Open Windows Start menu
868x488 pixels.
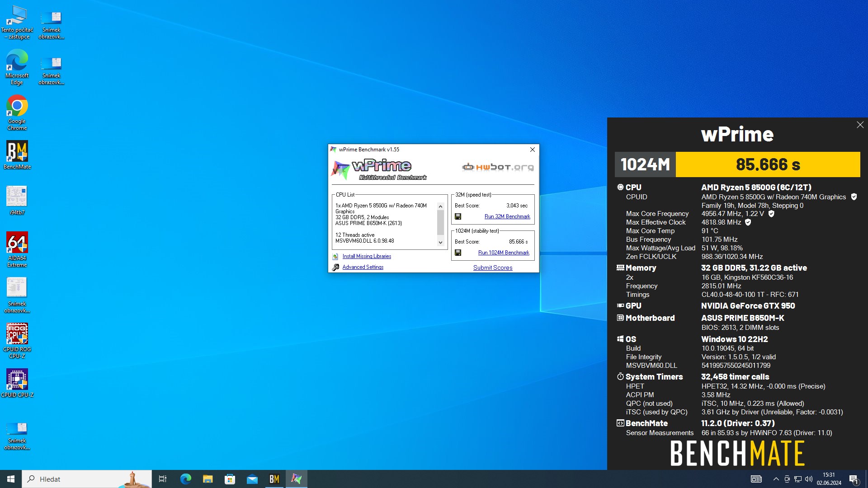click(11, 479)
